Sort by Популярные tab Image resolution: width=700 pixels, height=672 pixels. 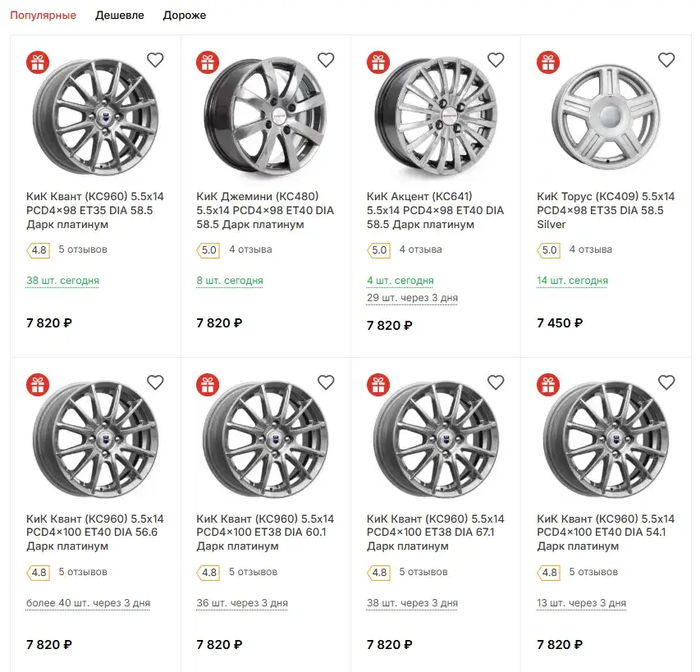(x=43, y=15)
